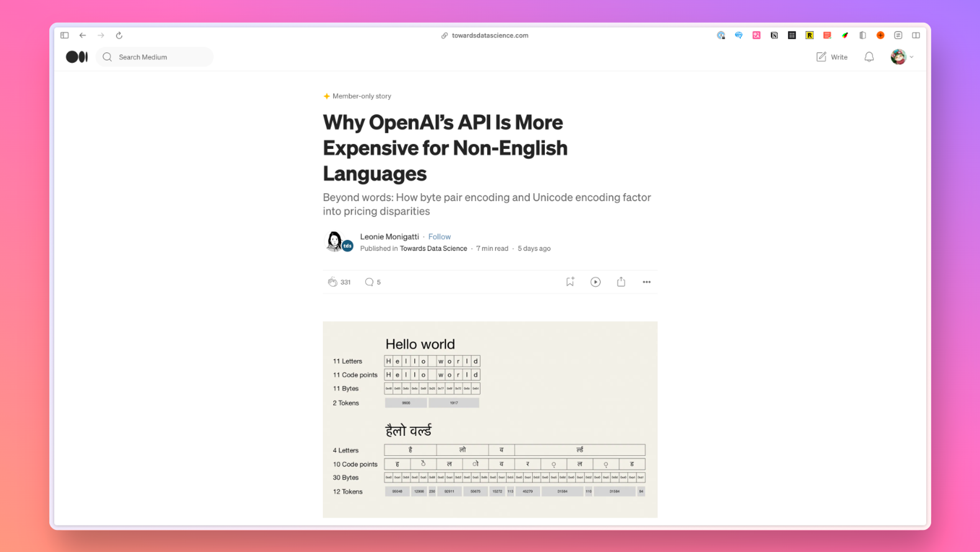Toggle the split view icon
This screenshot has height=552, width=980.
916,35
